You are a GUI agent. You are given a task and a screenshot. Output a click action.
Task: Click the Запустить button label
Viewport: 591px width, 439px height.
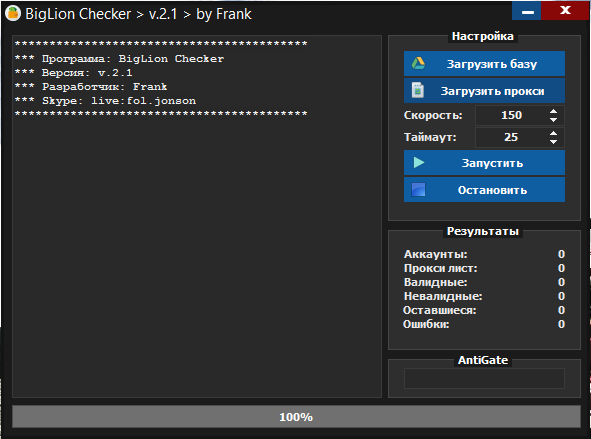[x=492, y=163]
